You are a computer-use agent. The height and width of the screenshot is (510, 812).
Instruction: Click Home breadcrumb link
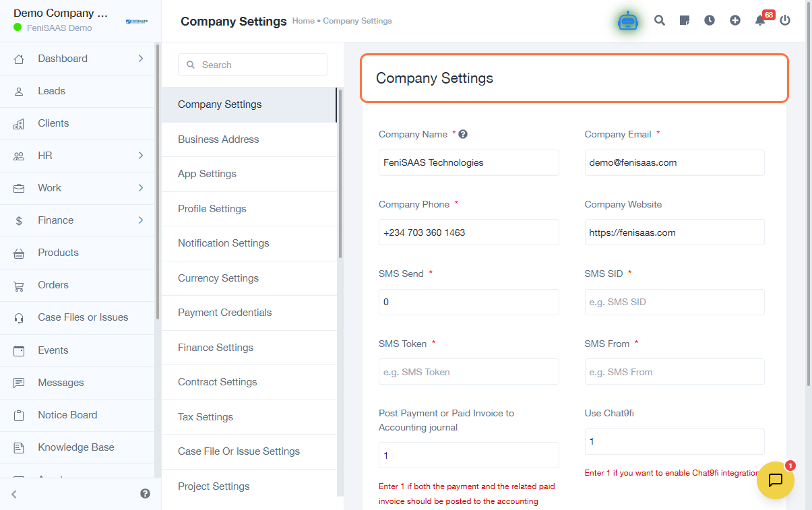point(303,21)
